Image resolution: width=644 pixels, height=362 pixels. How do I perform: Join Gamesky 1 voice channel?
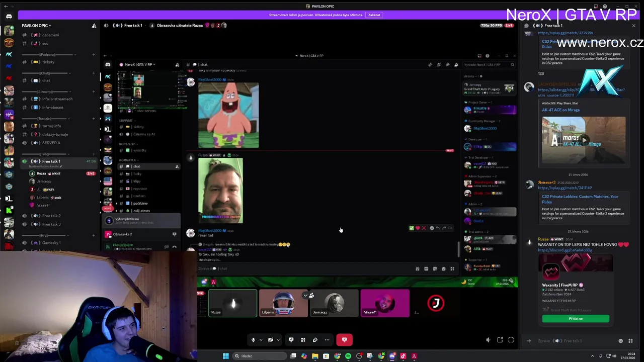[x=59, y=243]
